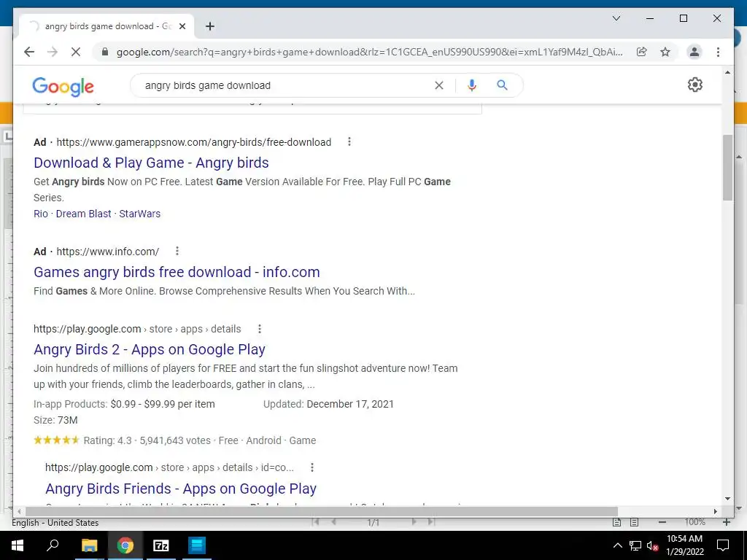Click the horizontal page scrollbar thumb
This screenshot has width=747, height=560.
click(x=321, y=511)
